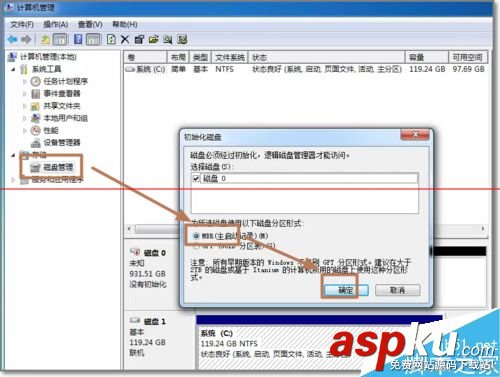
Task: Click the magnifier search toolbar icon
Action: coord(168,40)
